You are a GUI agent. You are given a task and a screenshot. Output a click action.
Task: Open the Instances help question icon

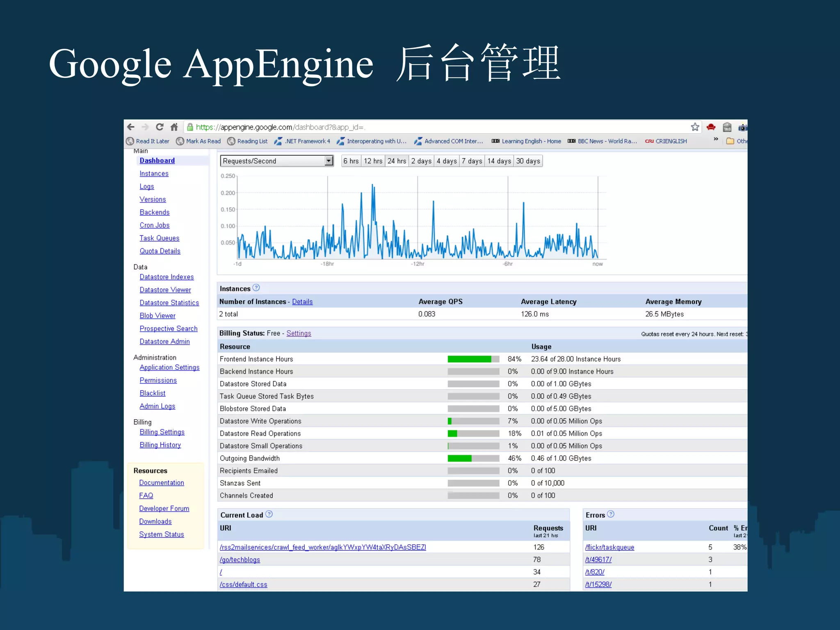click(x=256, y=288)
